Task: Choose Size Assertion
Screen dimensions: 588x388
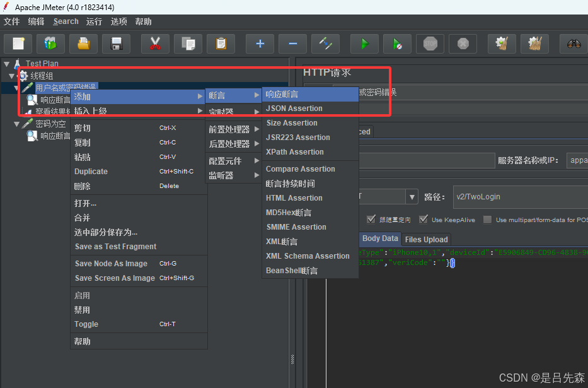Action: click(x=310, y=122)
